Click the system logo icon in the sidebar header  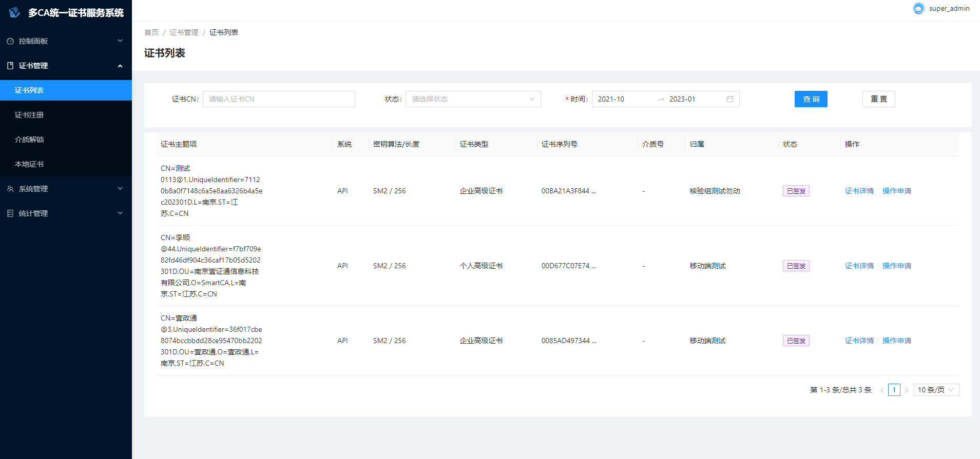14,12
